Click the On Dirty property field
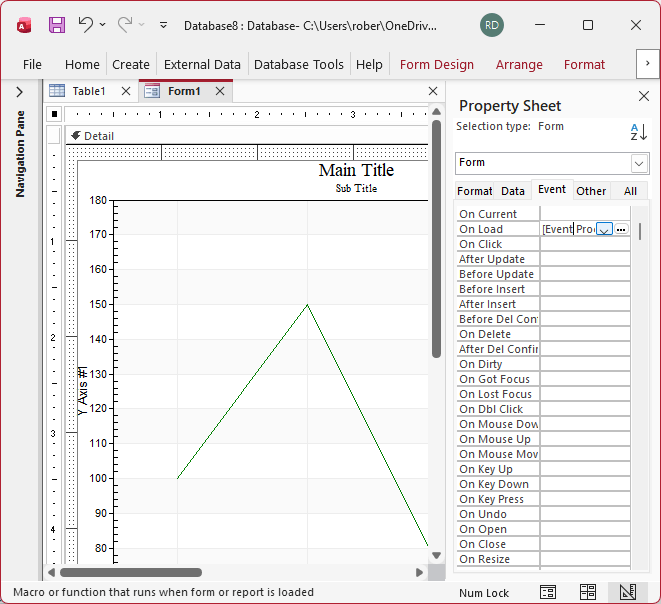Image resolution: width=661 pixels, height=604 pixels. pos(585,364)
